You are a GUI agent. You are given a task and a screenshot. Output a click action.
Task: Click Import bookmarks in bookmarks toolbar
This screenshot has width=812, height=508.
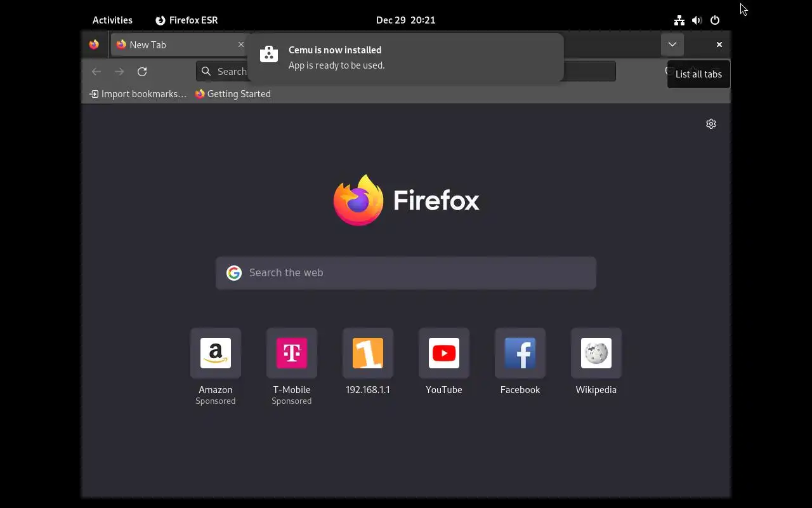(x=138, y=94)
